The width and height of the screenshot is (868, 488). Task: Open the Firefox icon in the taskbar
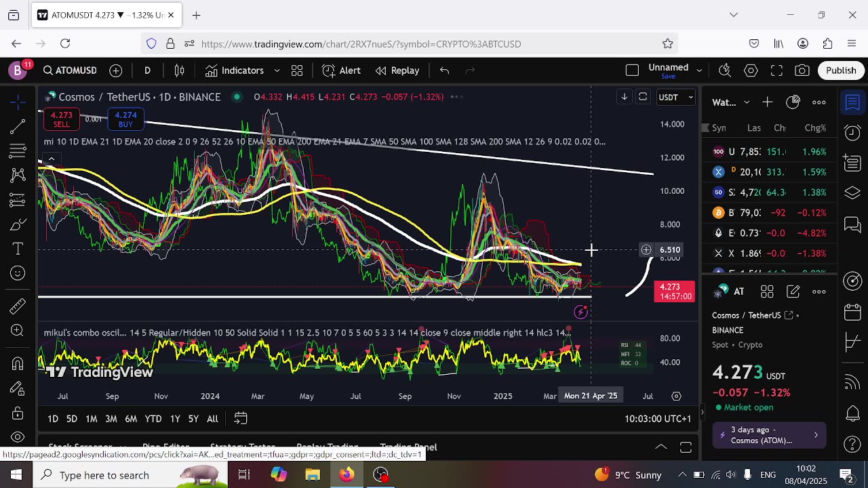coord(347,474)
